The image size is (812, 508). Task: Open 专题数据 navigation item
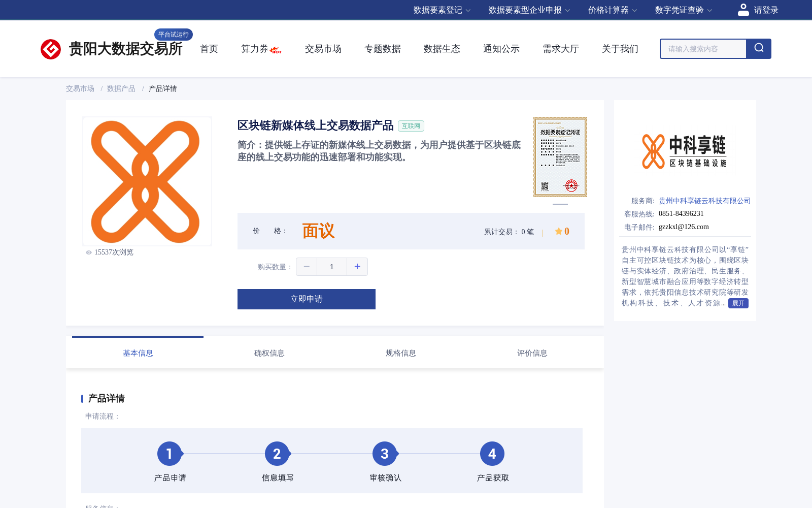click(x=383, y=49)
